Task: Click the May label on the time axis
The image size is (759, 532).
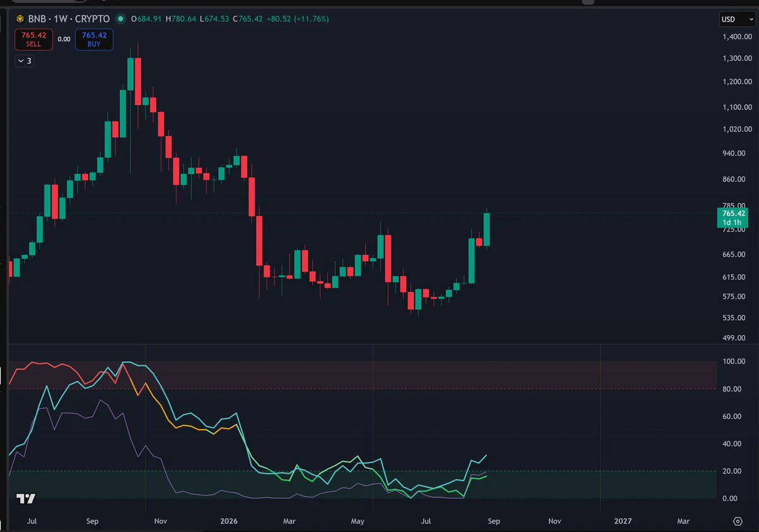Action: (x=357, y=521)
